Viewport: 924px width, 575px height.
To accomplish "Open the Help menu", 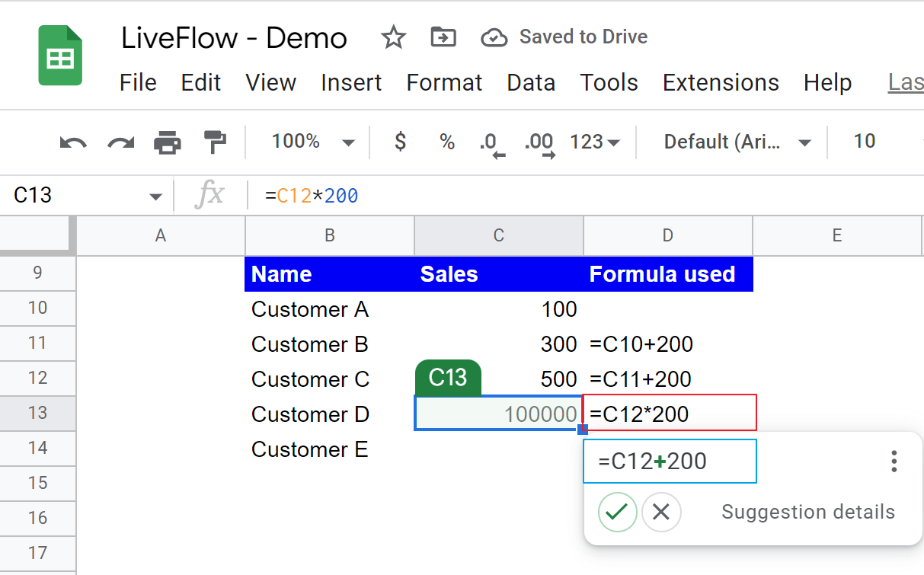I will [827, 83].
